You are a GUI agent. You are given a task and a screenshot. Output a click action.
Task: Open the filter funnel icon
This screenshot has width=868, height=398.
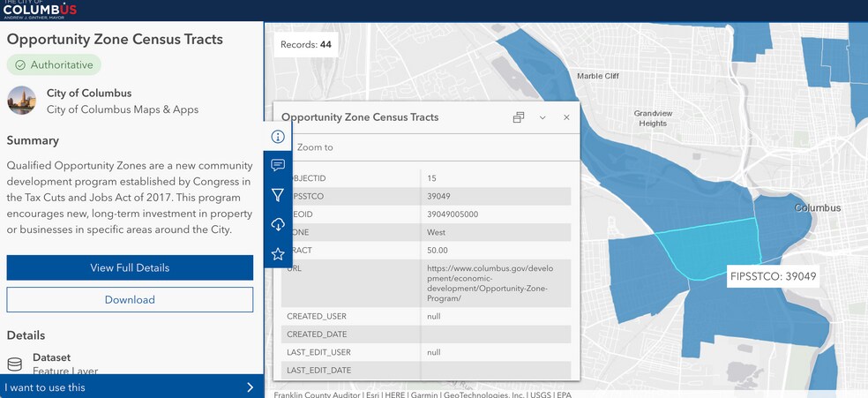click(278, 194)
